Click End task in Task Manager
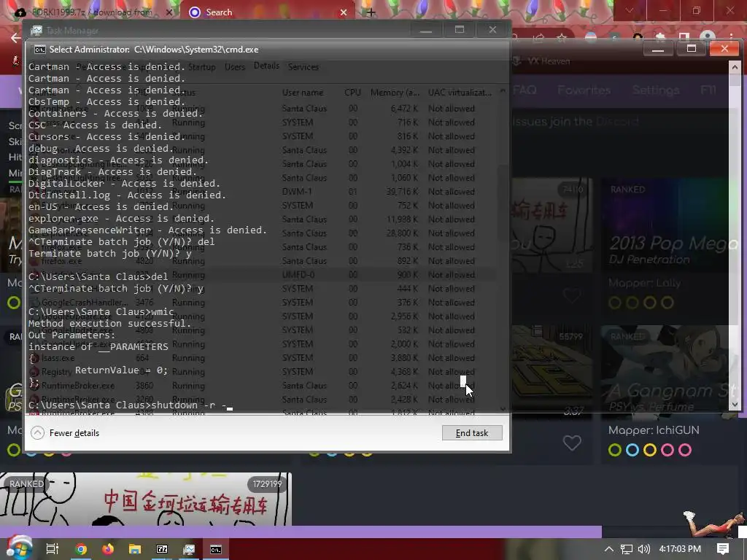The image size is (747, 560). tap(472, 433)
